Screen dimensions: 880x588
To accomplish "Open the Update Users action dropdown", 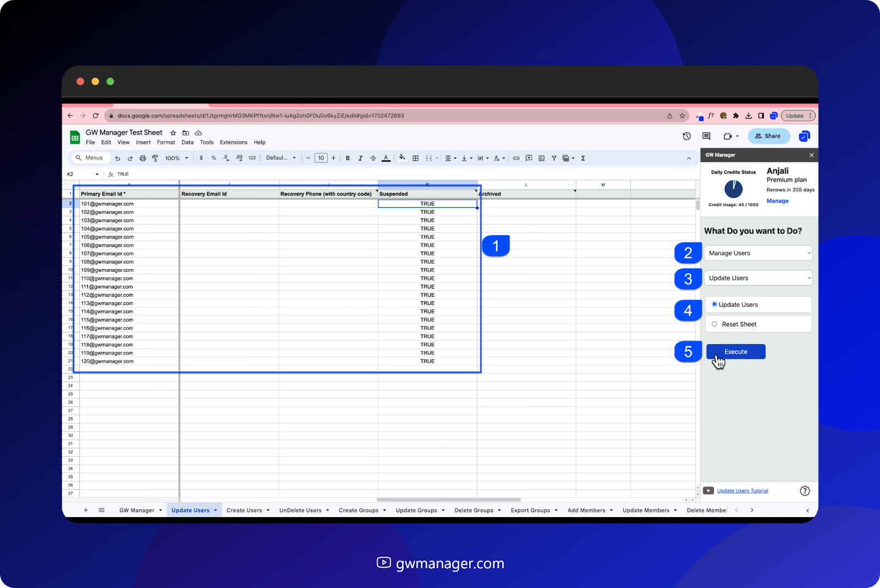I will click(x=758, y=278).
